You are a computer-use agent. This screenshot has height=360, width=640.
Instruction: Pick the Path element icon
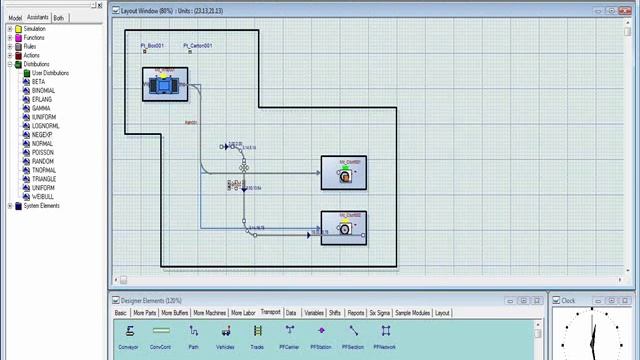[194, 331]
